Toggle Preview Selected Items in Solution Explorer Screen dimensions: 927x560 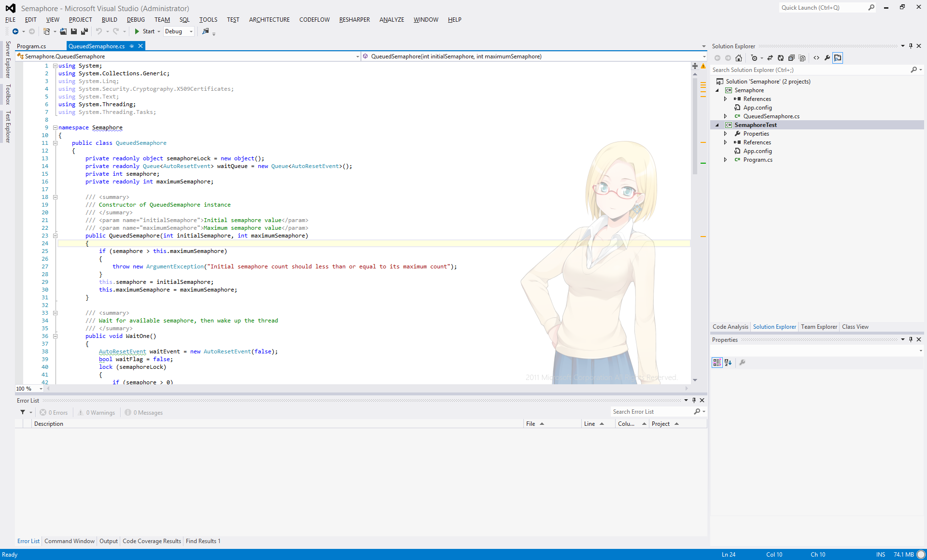[x=838, y=58]
